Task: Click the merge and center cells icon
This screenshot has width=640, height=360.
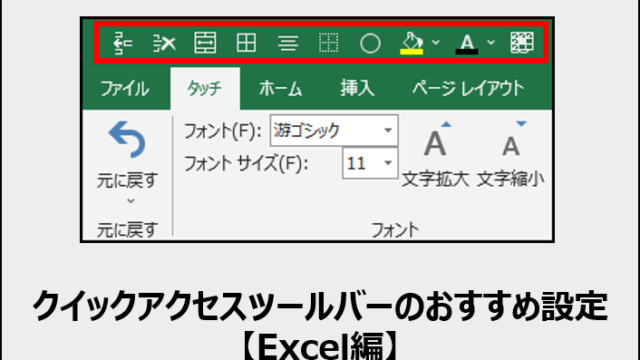Action: coord(205,42)
